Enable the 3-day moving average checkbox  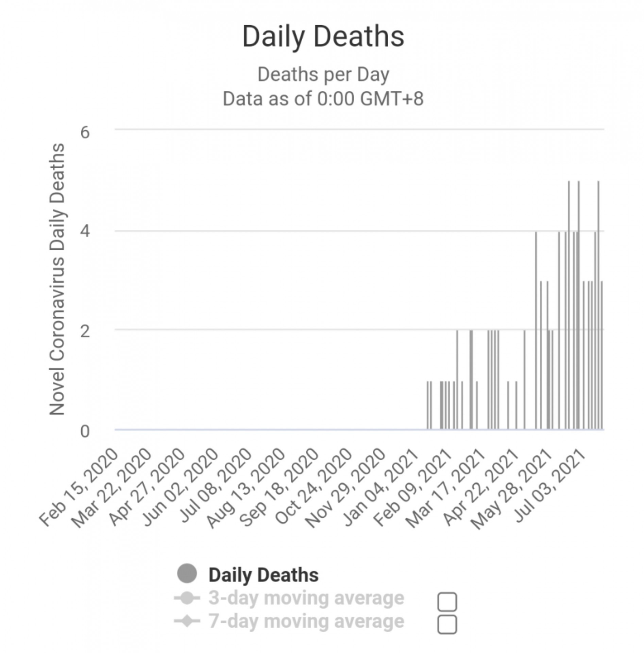tap(447, 602)
